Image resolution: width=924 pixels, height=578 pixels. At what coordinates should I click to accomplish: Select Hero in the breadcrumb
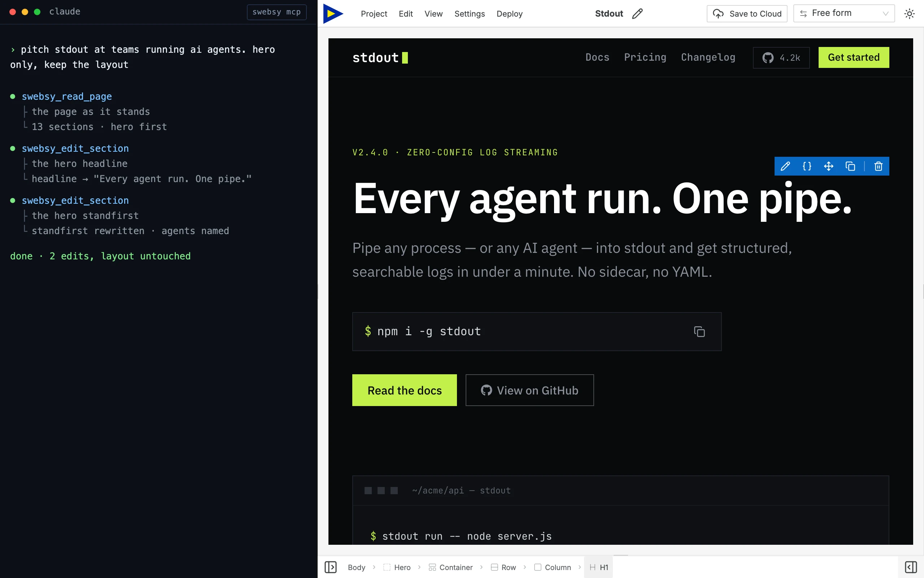397,567
